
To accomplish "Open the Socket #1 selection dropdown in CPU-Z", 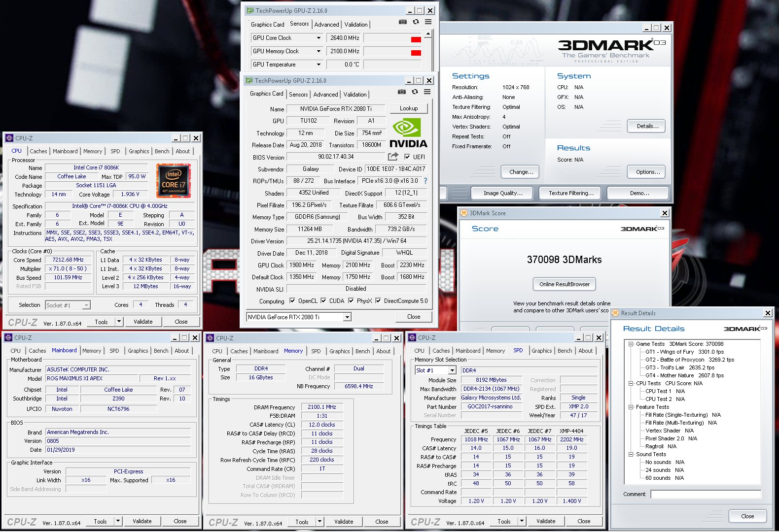I will point(86,305).
